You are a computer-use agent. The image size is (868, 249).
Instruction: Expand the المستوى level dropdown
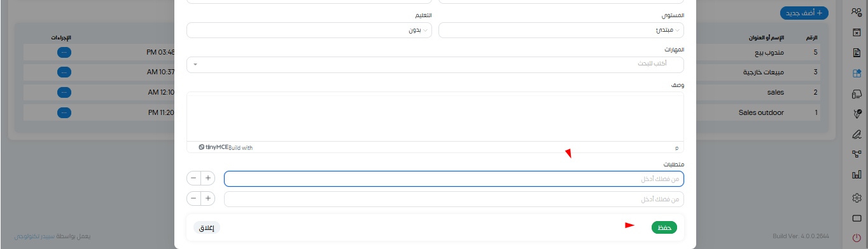(x=561, y=30)
